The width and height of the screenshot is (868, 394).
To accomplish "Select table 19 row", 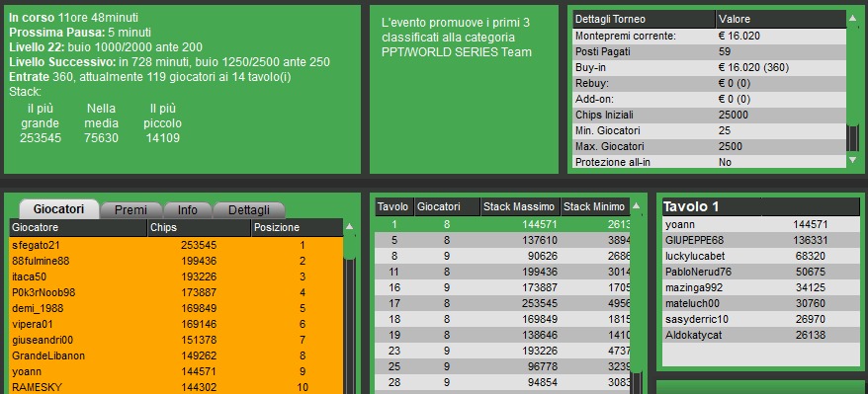I will (502, 335).
